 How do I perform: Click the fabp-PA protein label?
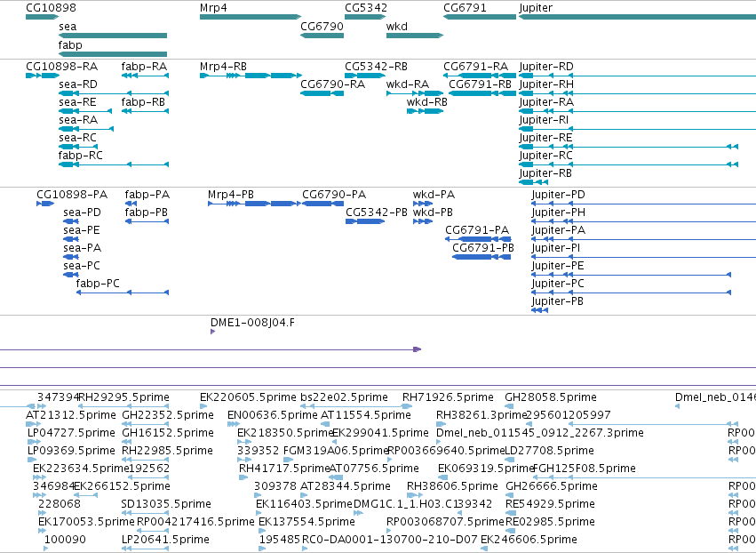click(147, 195)
